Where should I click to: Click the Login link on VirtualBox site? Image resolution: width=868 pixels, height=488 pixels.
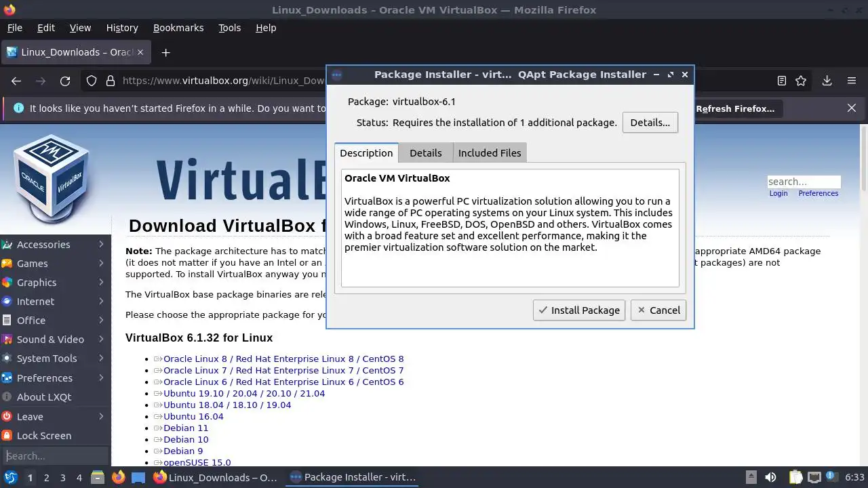778,193
